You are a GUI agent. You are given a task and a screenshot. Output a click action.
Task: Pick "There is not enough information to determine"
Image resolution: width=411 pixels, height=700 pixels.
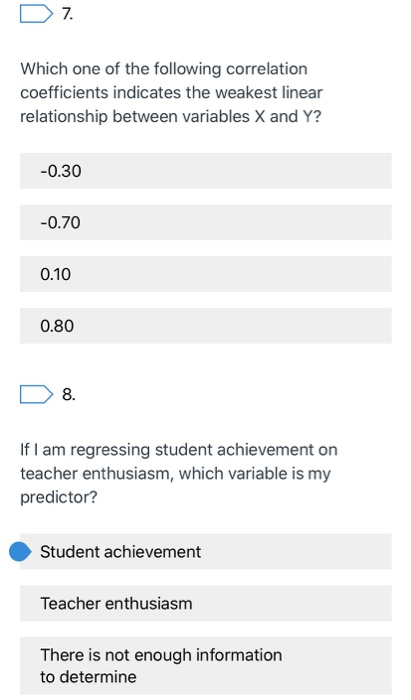[206, 666]
